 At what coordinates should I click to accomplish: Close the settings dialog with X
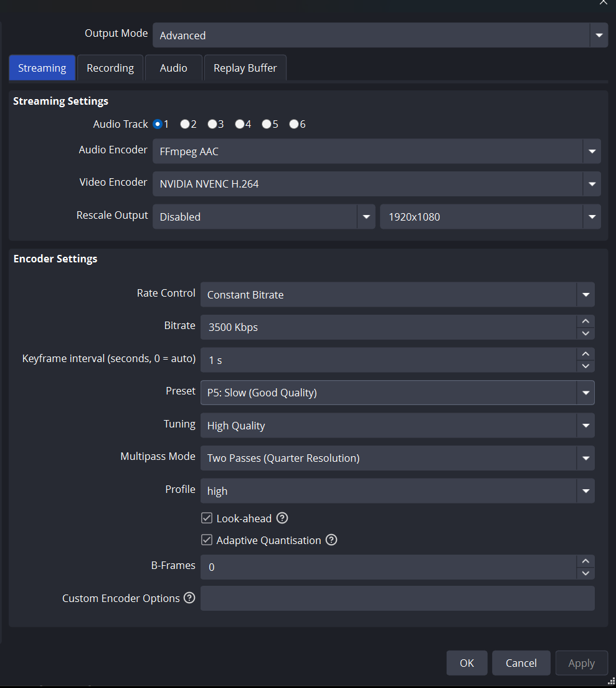click(604, 2)
